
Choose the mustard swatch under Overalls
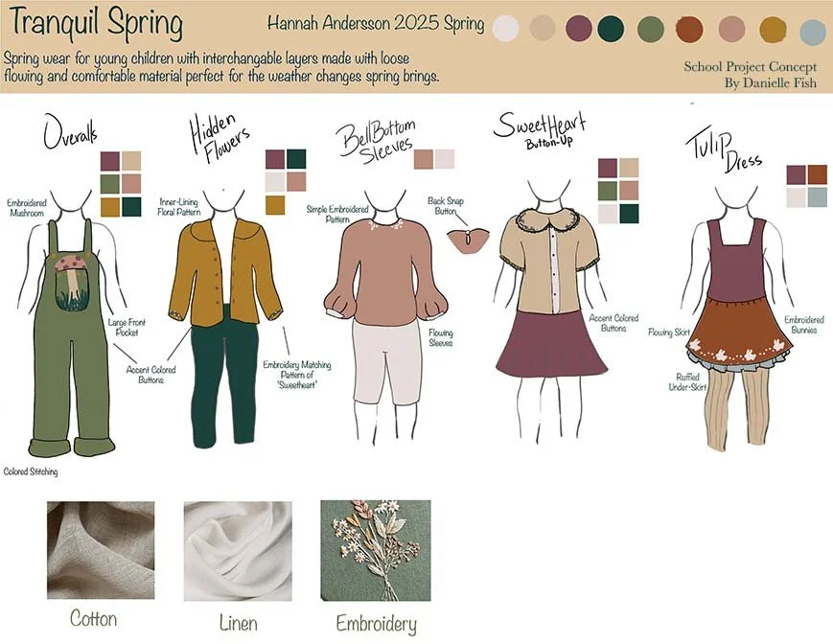(x=110, y=207)
